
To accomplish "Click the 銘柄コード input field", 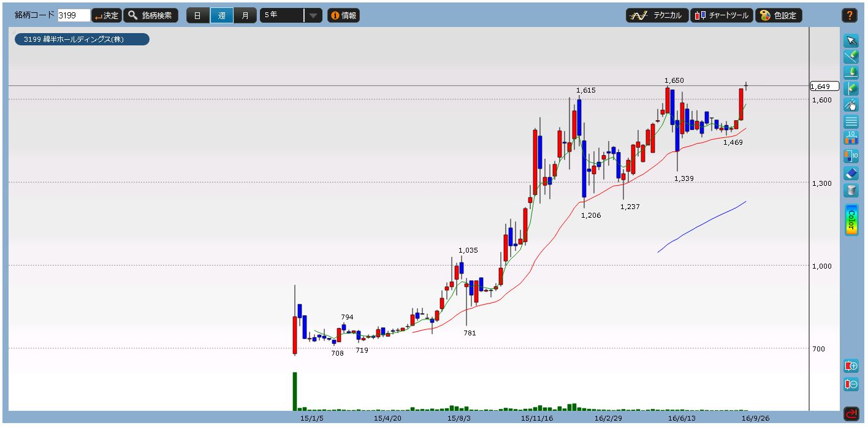I will coord(74,15).
